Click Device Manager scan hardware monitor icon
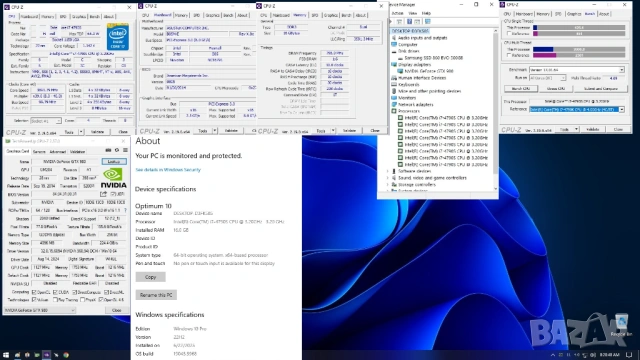 427,21
